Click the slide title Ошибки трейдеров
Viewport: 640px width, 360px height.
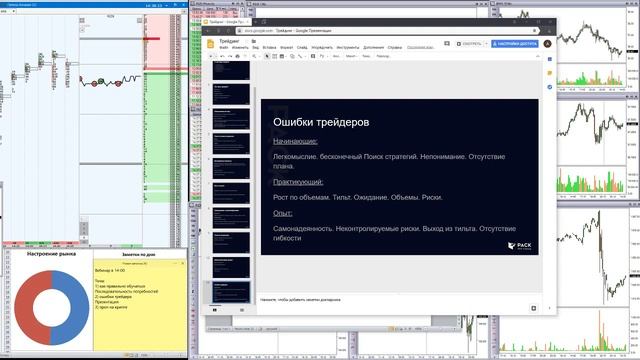321,122
